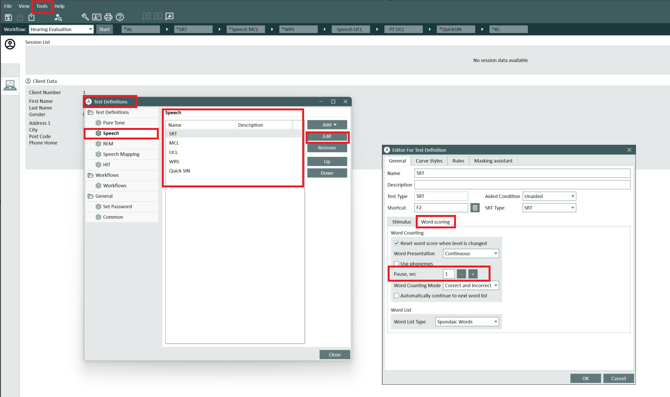Click the Down button
The height and width of the screenshot is (397, 670).
coord(327,173)
